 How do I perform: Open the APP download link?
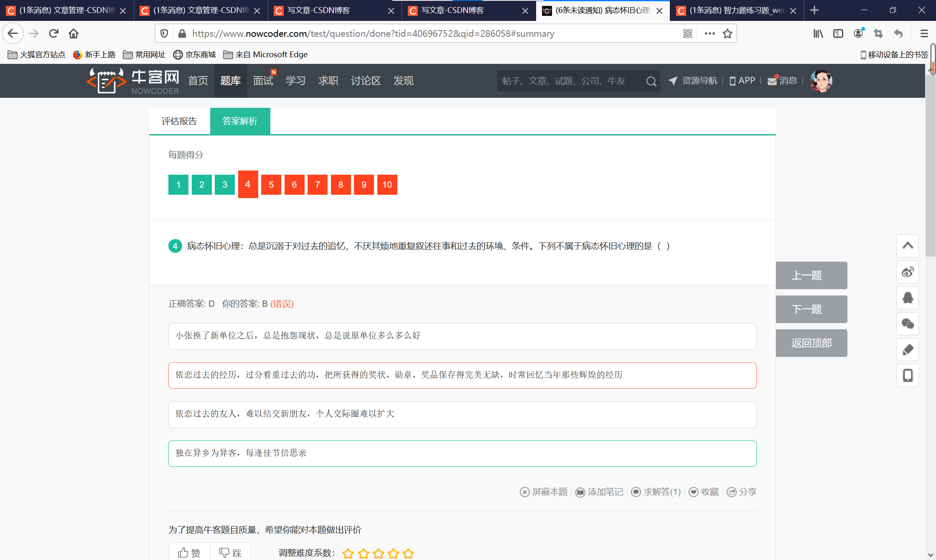click(742, 81)
